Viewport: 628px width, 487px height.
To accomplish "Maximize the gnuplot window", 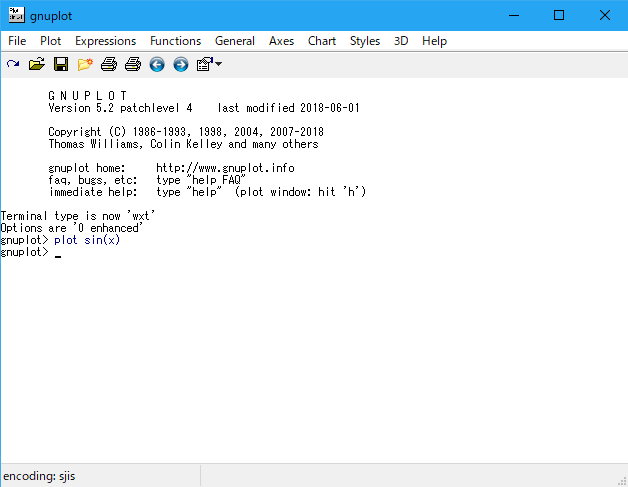I will click(x=559, y=16).
